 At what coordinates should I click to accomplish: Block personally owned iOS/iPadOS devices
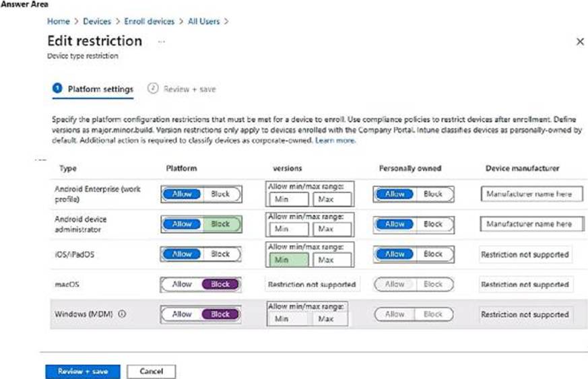tap(433, 254)
